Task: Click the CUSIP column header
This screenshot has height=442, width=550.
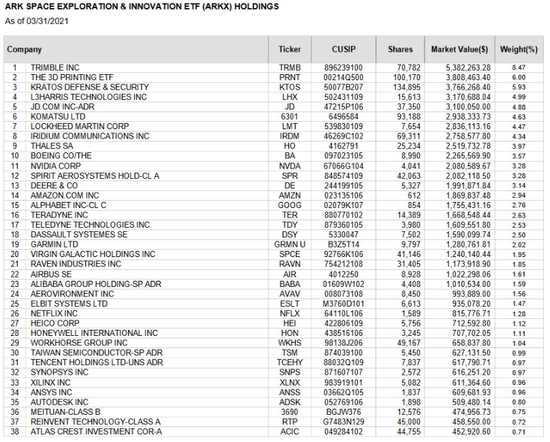Action: [x=343, y=49]
